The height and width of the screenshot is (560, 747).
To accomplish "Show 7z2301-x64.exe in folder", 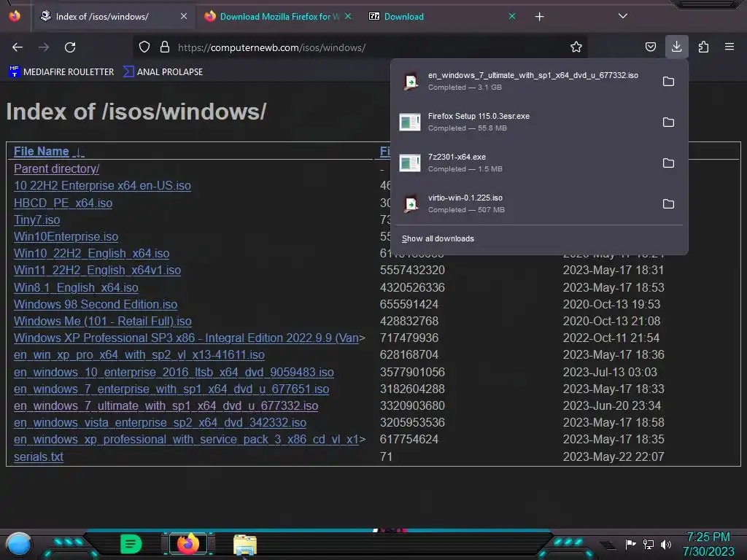I will click(x=668, y=163).
